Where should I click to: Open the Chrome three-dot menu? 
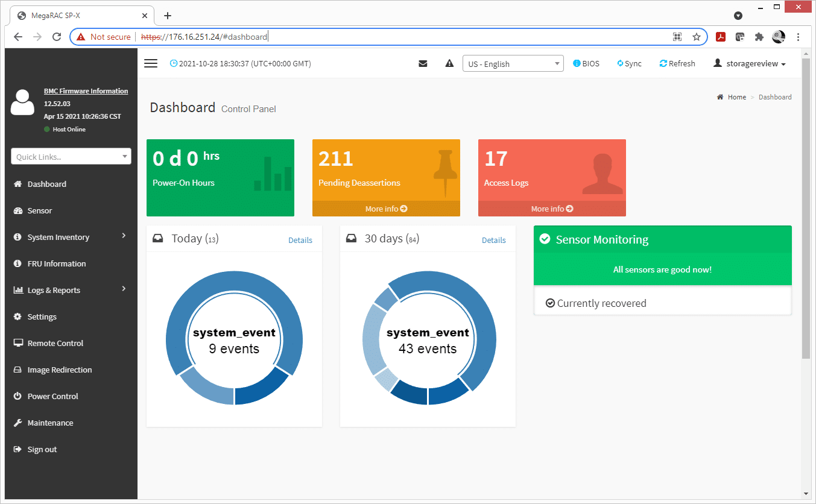[x=799, y=37]
